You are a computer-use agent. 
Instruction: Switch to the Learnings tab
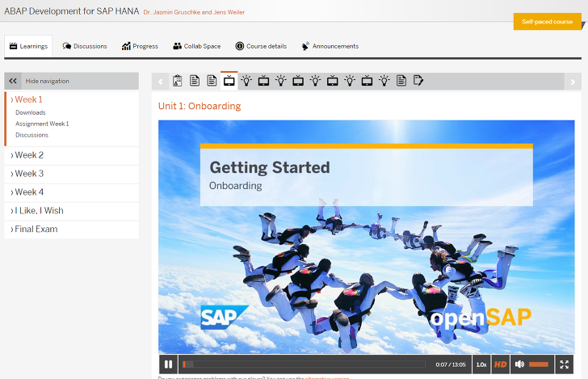pyautogui.click(x=28, y=46)
